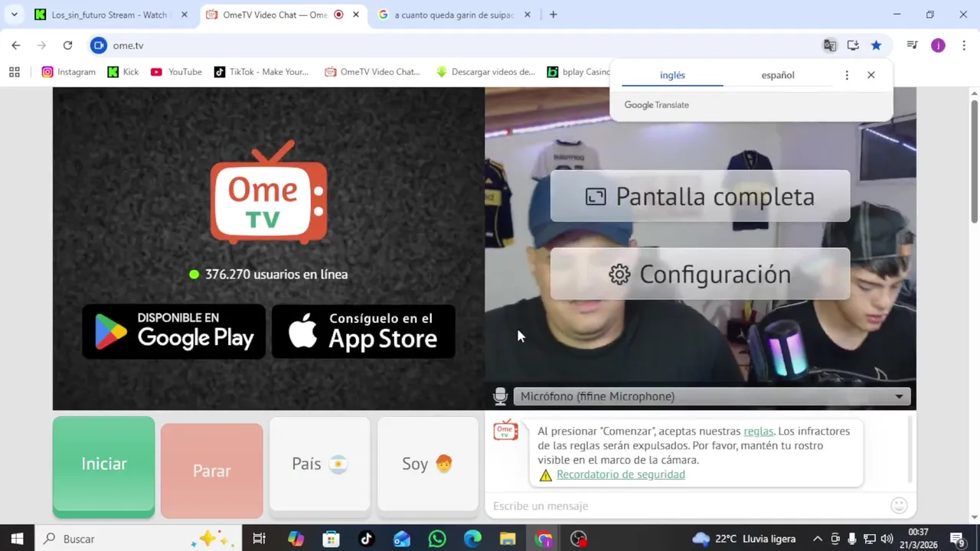The height and width of the screenshot is (551, 980).
Task: Open the OmeTV Video Chat bookmark
Action: pos(373,72)
